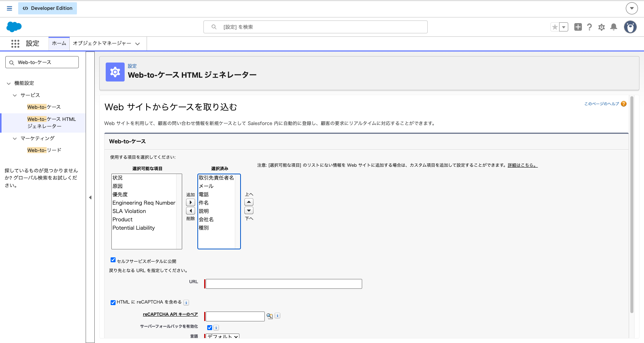
Task: Open Web-to-リード in sidebar
Action: coord(44,150)
